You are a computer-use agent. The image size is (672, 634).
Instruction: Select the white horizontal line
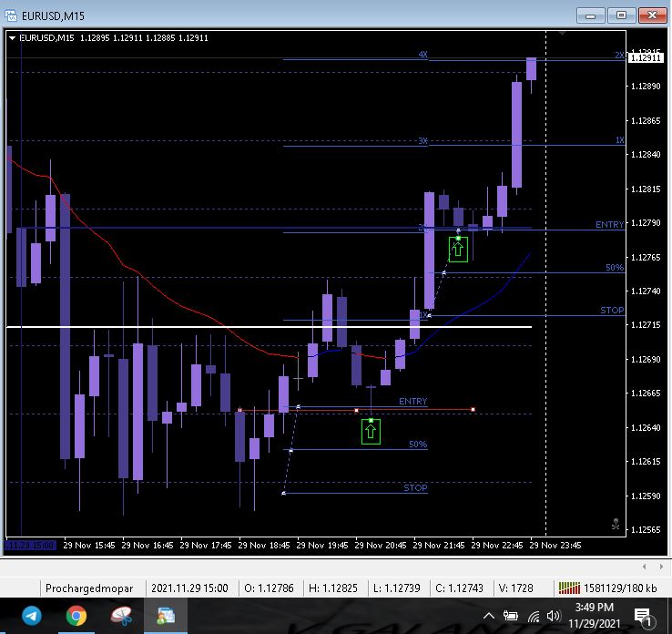pos(270,327)
